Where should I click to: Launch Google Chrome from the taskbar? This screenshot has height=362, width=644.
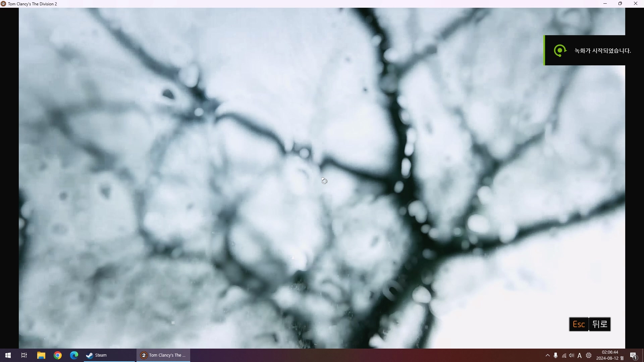[x=58, y=355]
